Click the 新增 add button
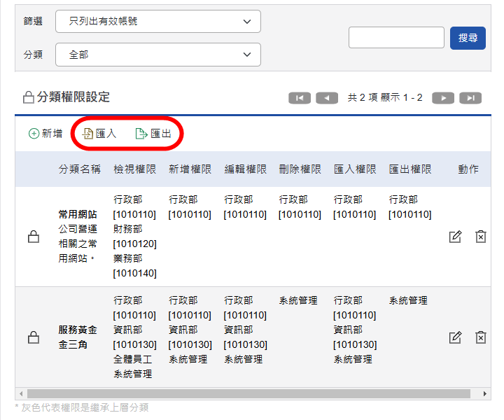The image size is (504, 420). point(45,134)
